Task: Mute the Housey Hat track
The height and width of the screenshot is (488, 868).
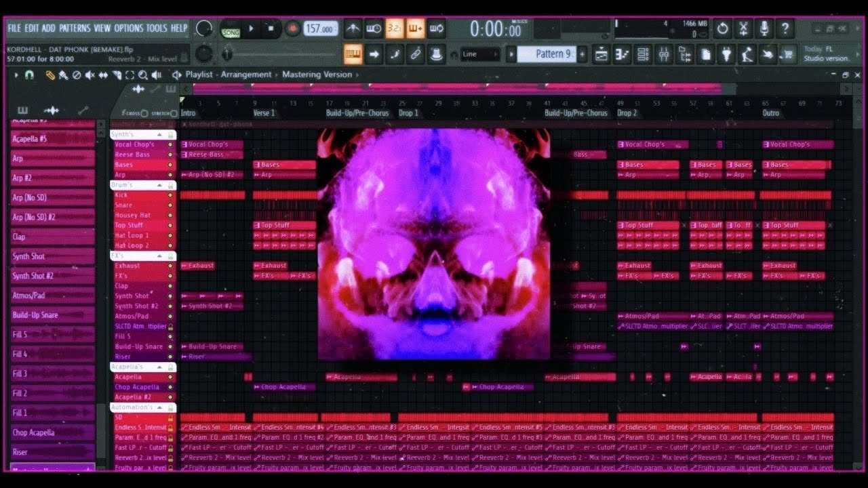Action: (170, 216)
